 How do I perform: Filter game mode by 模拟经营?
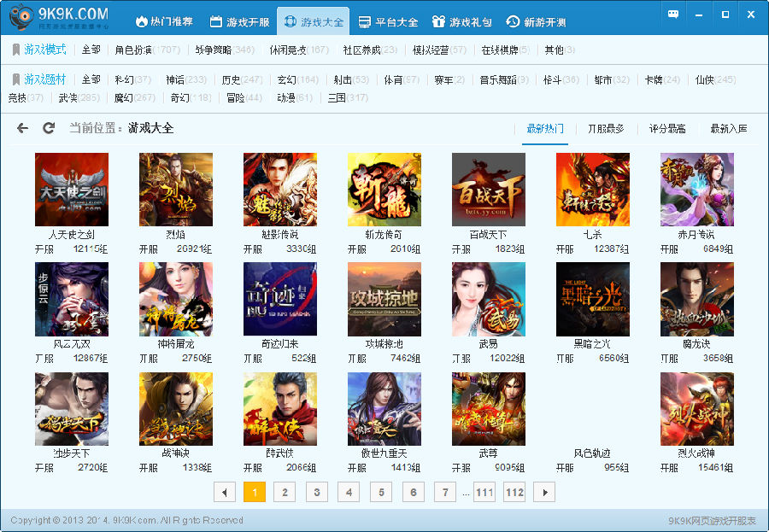point(439,50)
